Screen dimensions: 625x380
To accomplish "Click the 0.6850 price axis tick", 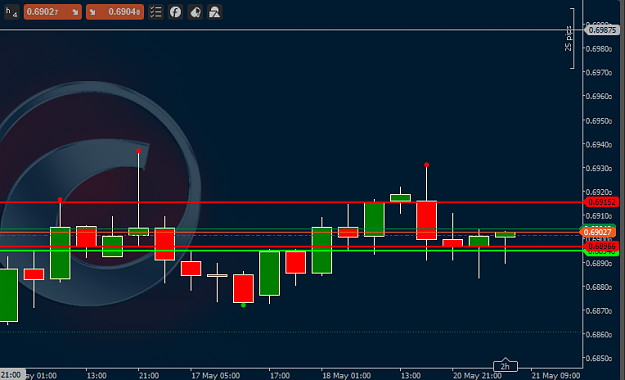I will pyautogui.click(x=599, y=358).
